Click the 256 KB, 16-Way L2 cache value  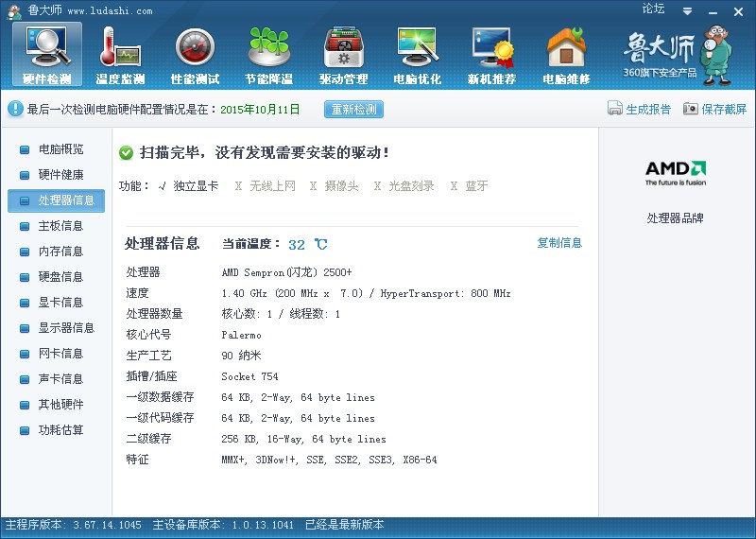click(x=303, y=439)
